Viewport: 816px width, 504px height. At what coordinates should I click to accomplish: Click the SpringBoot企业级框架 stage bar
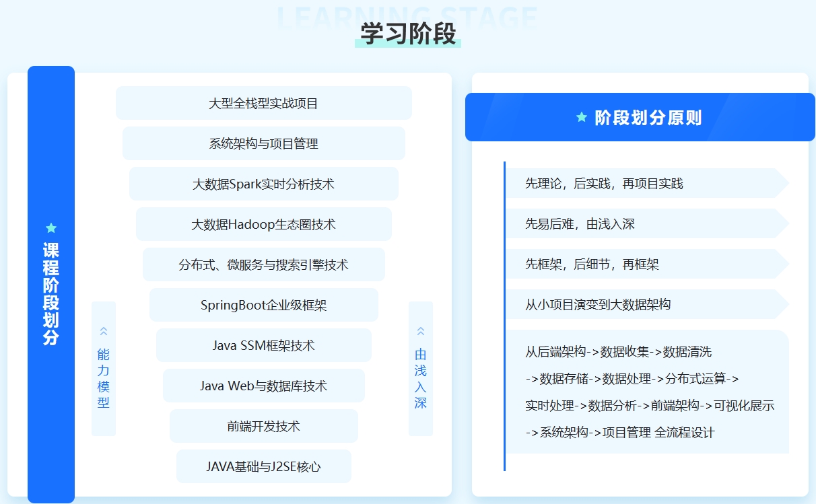click(264, 305)
